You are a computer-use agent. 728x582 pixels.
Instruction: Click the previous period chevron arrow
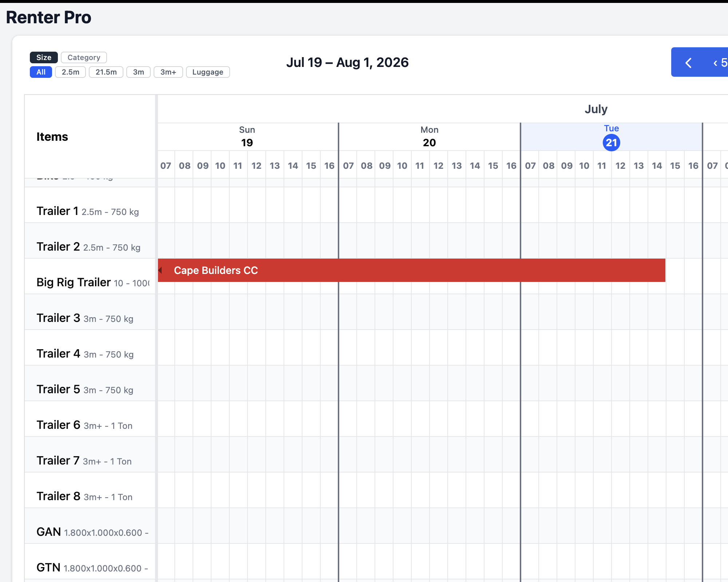(688, 63)
